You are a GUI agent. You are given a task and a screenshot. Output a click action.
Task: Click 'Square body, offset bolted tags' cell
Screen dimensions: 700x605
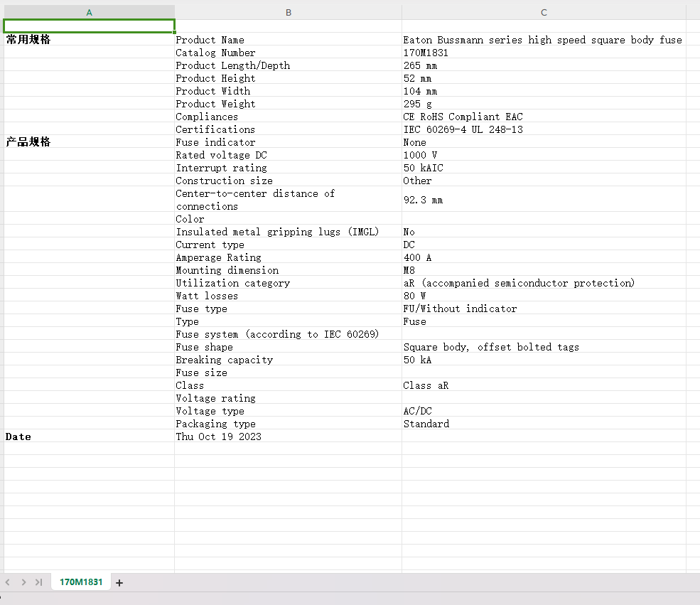point(544,347)
